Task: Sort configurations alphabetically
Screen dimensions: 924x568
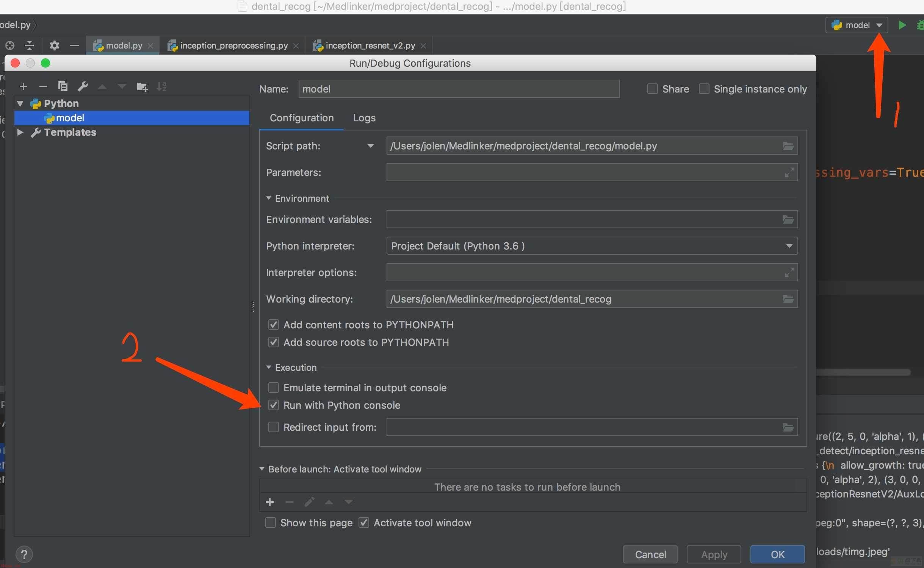Action: (x=161, y=87)
